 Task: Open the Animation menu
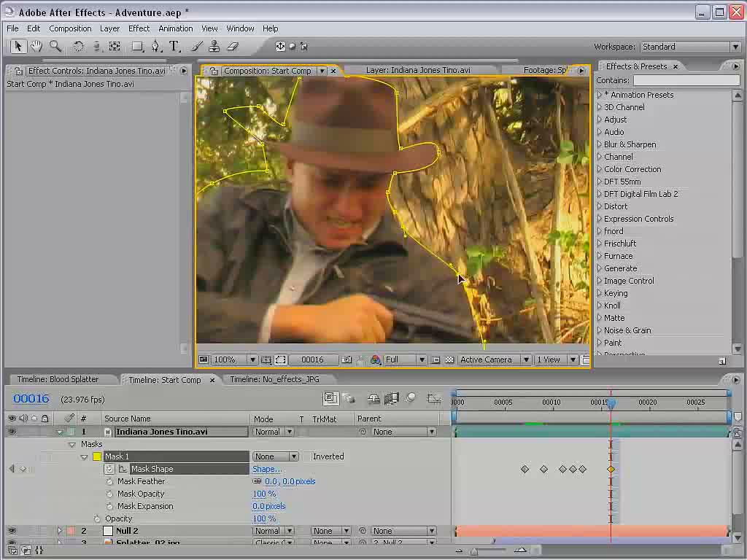tap(175, 28)
